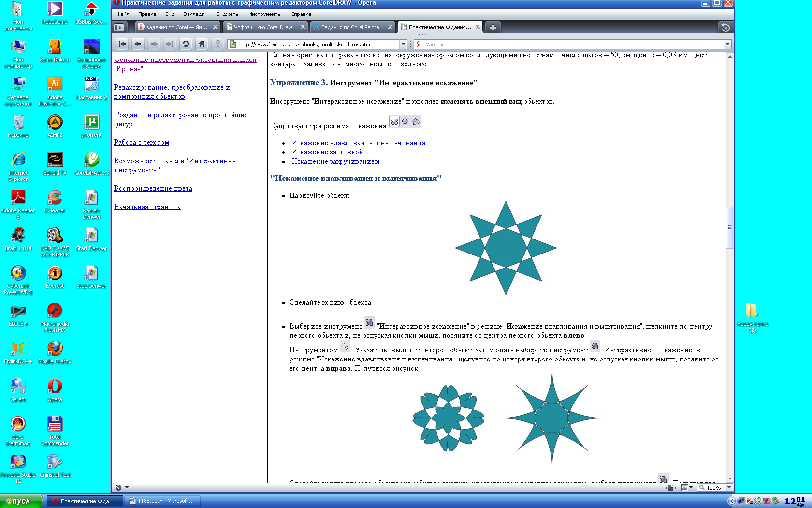The height and width of the screenshot is (508, 812).
Task: Click the password wand key icon
Action: point(217,44)
